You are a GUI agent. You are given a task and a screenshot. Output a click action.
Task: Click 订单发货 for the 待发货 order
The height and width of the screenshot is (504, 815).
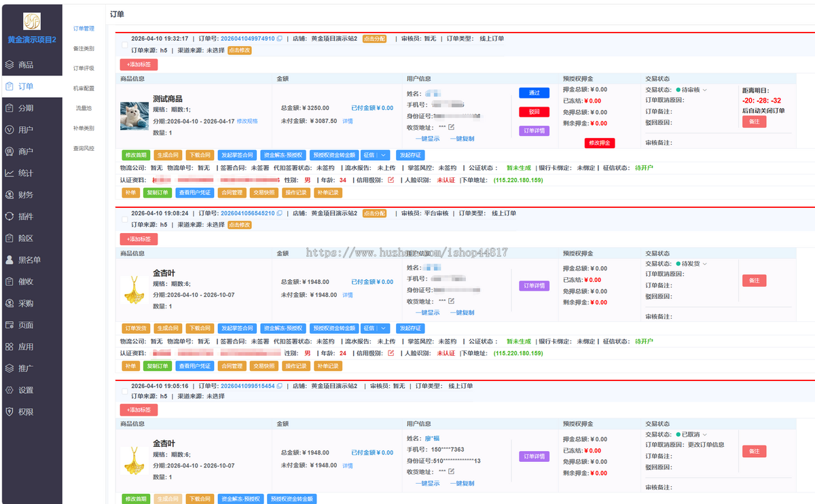coord(136,328)
